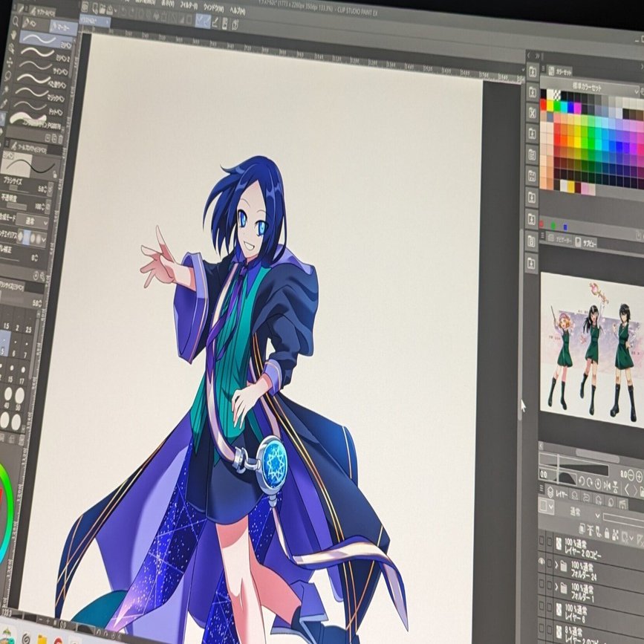The width and height of the screenshot is (644, 644).
Task: Flip canvas horizontally in navigator
Action: (x=607, y=486)
